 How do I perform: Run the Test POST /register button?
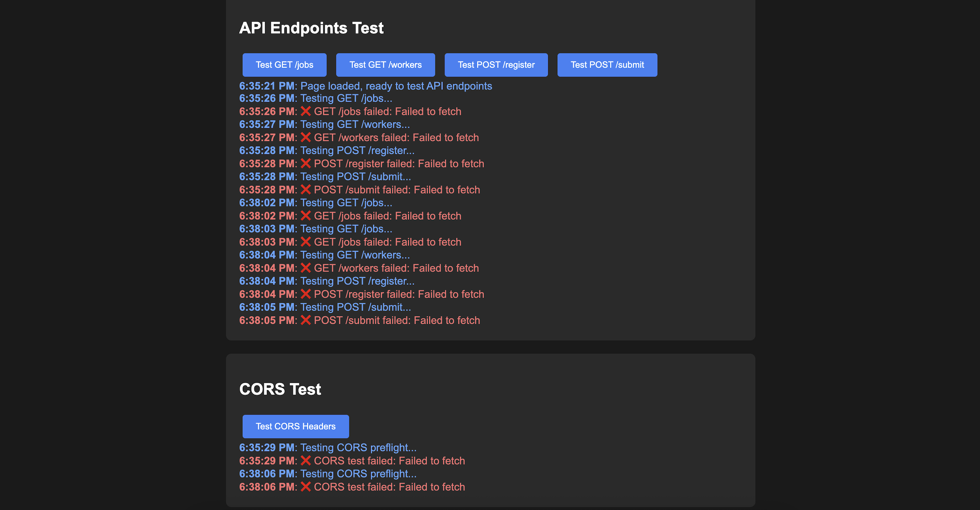[496, 65]
